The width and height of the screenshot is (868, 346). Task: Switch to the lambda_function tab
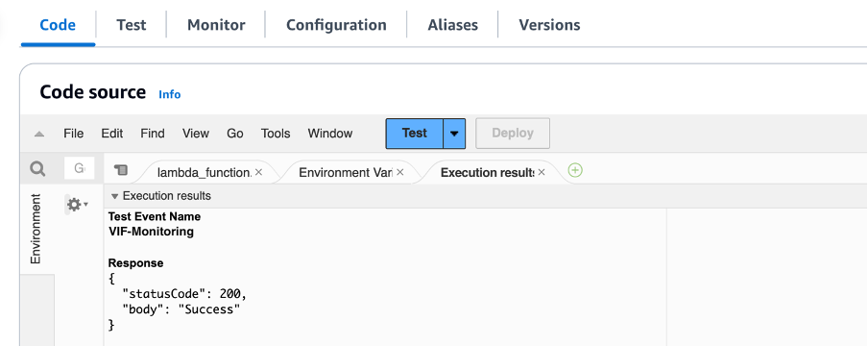coord(205,172)
